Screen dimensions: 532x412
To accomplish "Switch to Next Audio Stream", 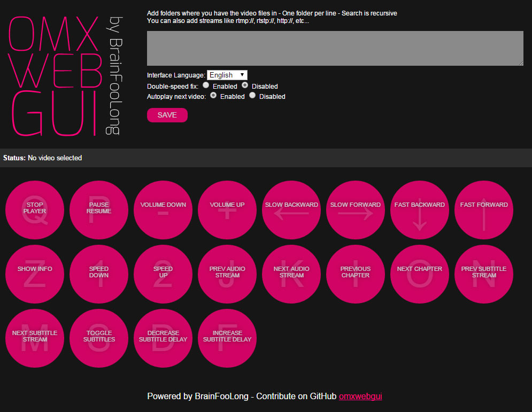I will tap(291, 274).
